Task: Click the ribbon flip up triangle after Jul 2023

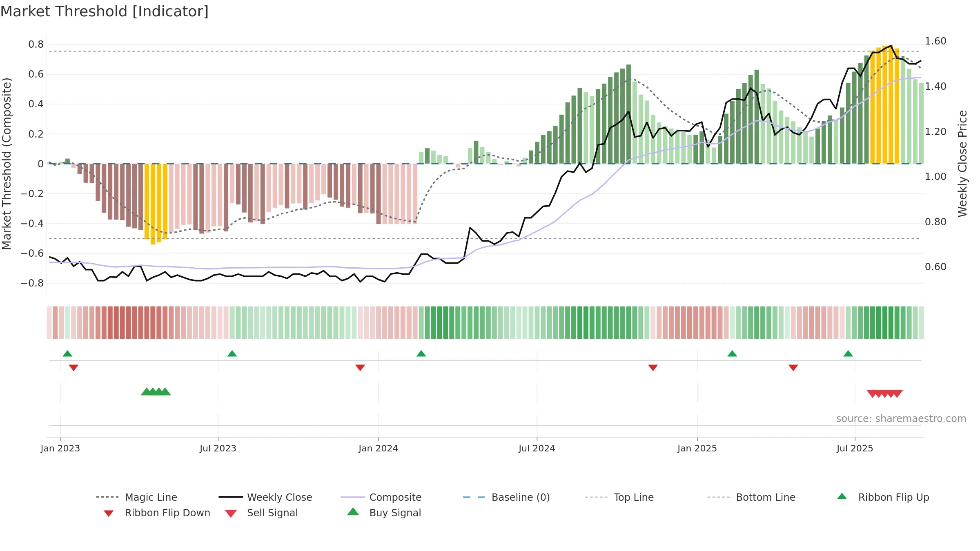Action: click(x=232, y=353)
